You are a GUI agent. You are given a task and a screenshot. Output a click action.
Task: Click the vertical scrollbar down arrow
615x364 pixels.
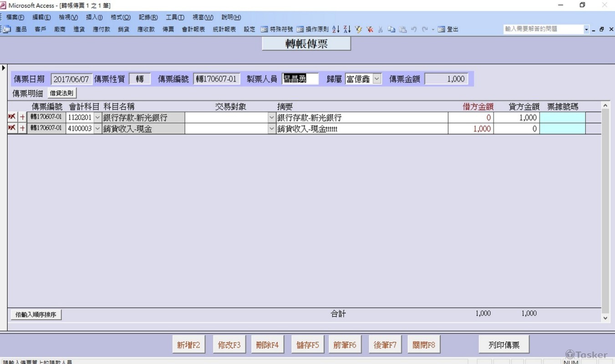[x=605, y=318]
